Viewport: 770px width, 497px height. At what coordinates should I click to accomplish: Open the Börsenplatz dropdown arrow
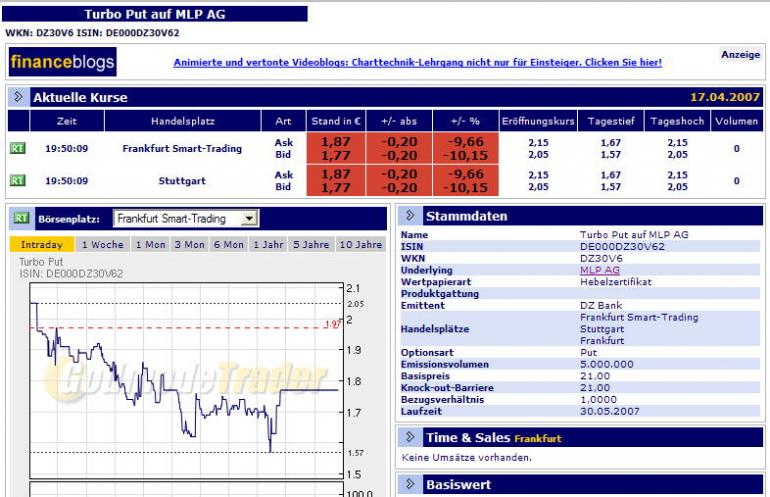point(249,219)
